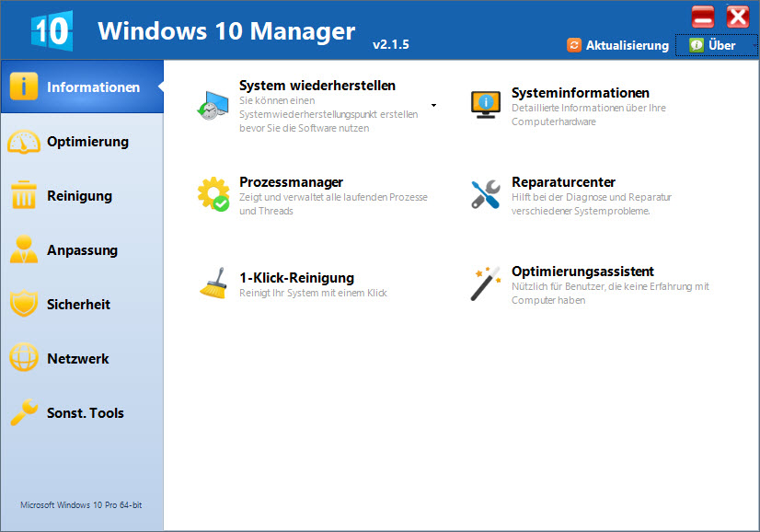The image size is (760, 532).
Task: Click the Optimierung gauge icon
Action: [x=24, y=142]
